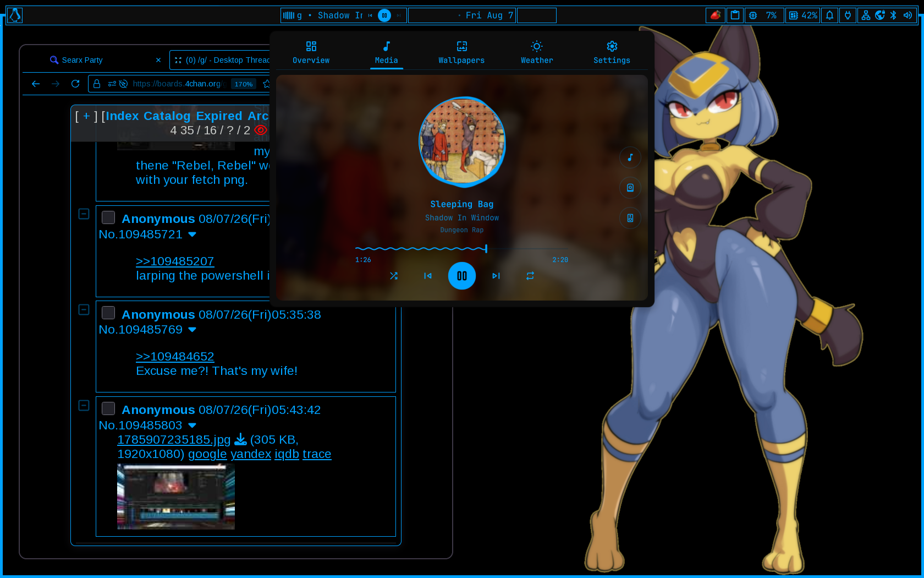
Task: Reload the 4chan page
Action: tap(75, 84)
